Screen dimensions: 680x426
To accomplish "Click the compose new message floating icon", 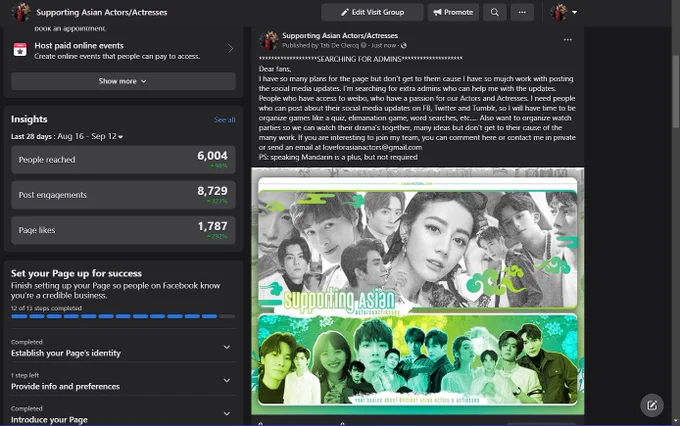I will click(652, 405).
